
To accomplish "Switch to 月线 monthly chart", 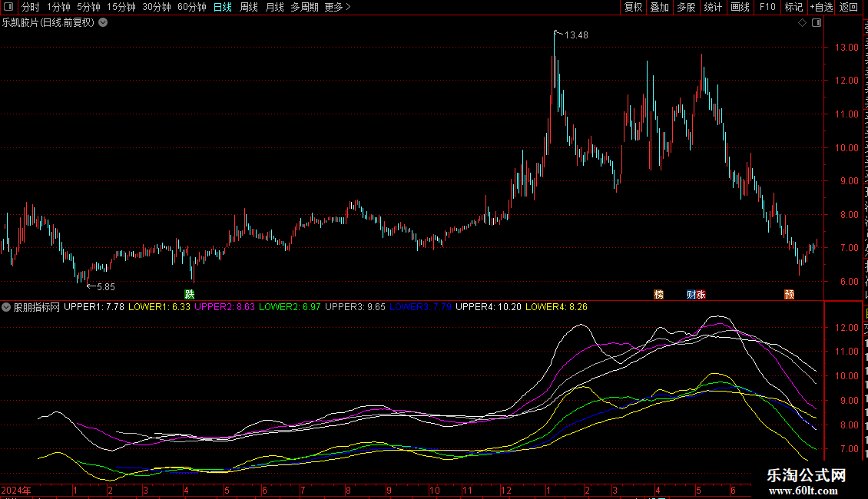I will tap(274, 7).
